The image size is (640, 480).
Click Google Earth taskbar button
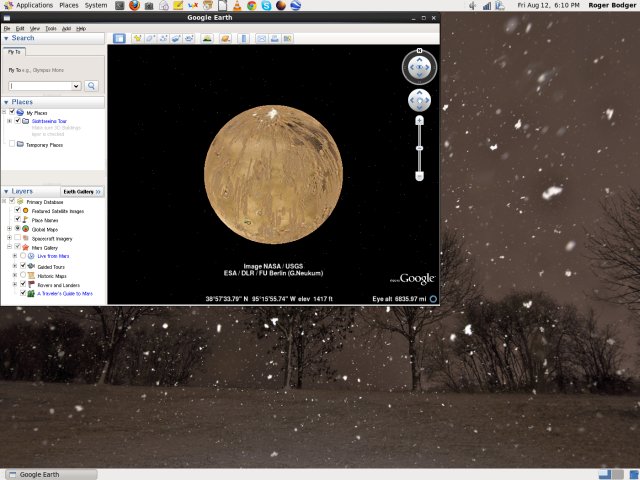click(51, 474)
